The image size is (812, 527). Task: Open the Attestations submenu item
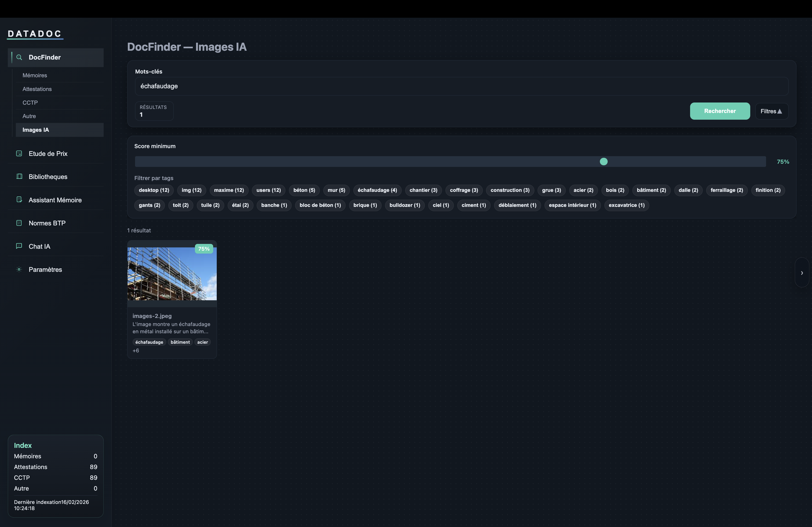37,89
